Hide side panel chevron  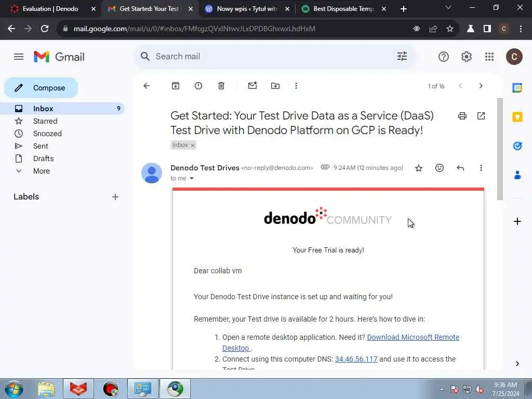click(517, 364)
